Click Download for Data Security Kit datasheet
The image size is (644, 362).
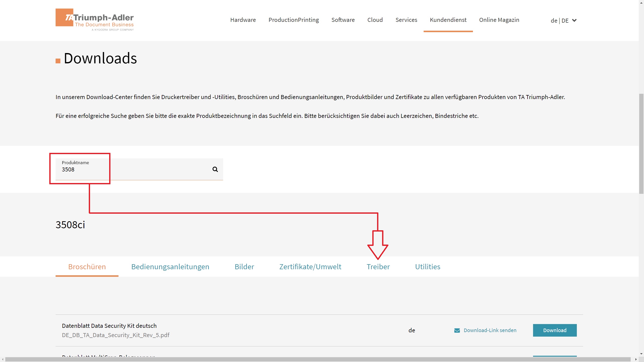point(555,330)
